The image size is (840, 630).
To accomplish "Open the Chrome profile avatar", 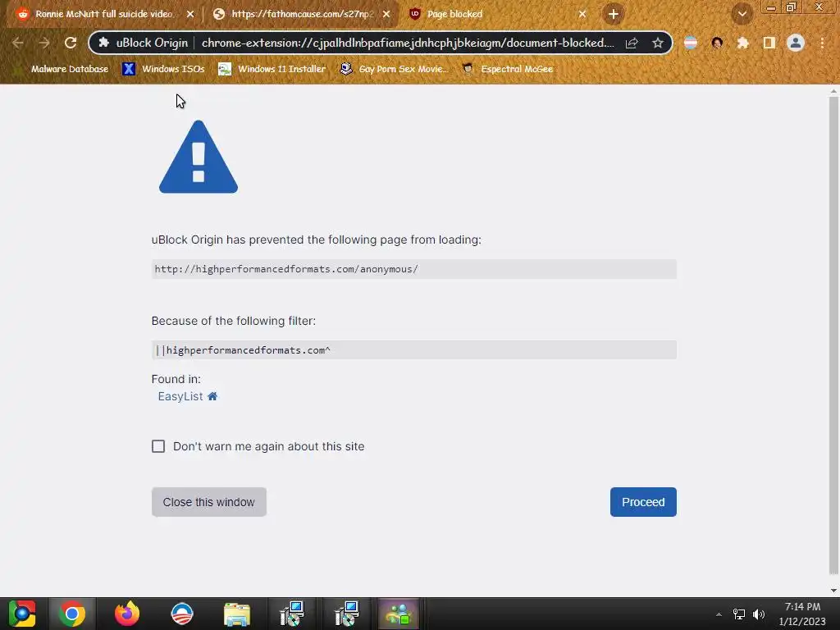I will coord(796,43).
